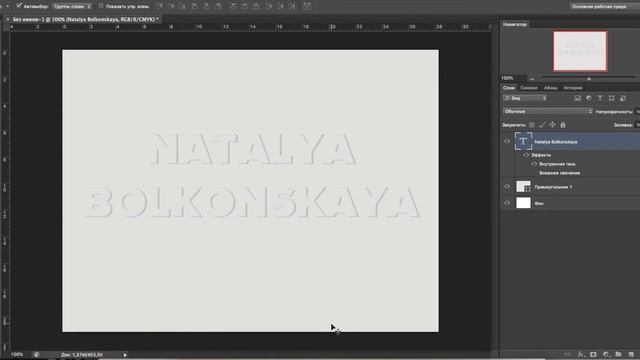Screen dimensions: 640x360
Task: Click the status bar Док size readout
Action: pos(82,355)
